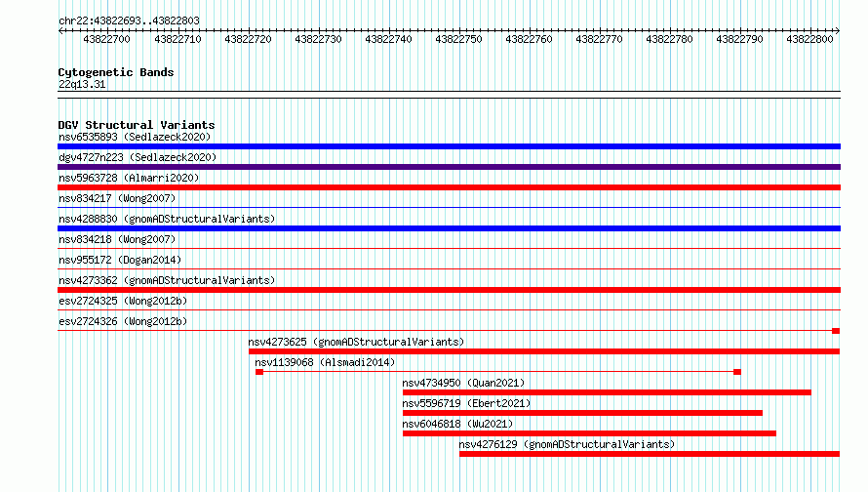Click the right red block of nsv1139068
Screen dimensions: 868x492
(x=737, y=372)
